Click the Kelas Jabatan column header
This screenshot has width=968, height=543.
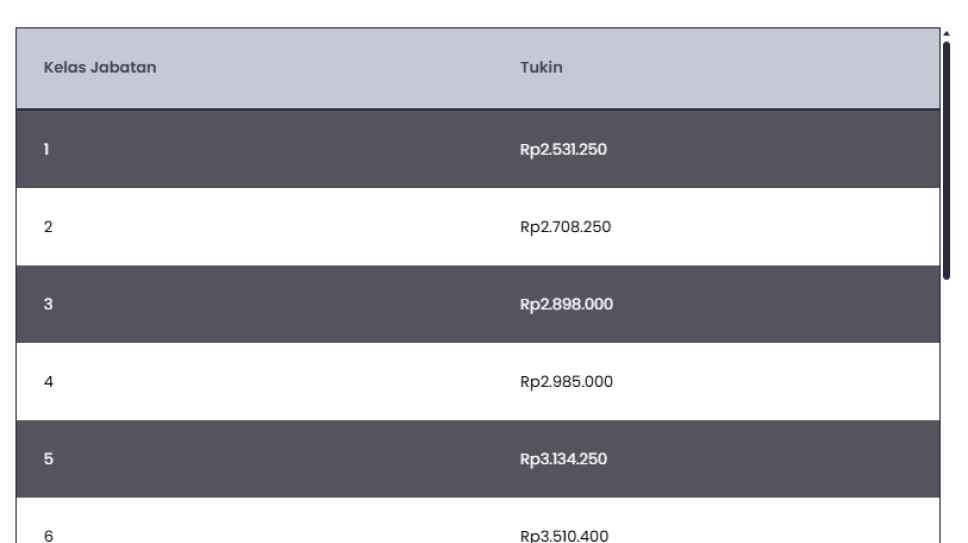click(x=100, y=68)
